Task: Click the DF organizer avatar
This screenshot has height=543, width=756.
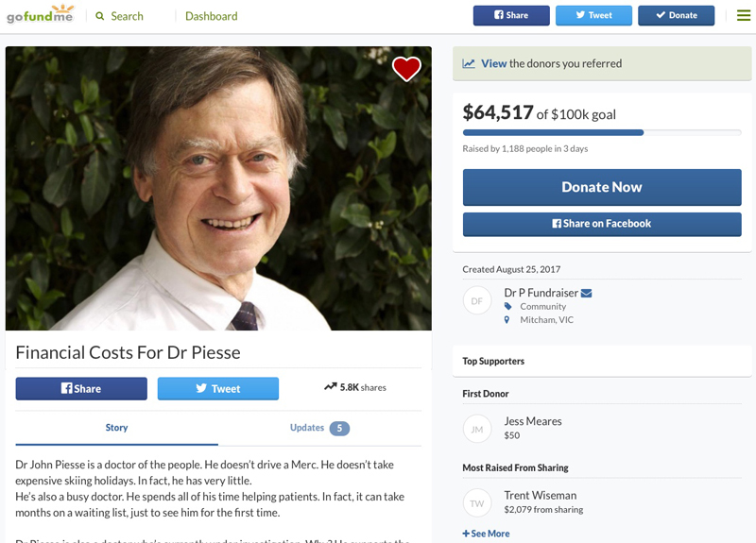Action: tap(477, 300)
